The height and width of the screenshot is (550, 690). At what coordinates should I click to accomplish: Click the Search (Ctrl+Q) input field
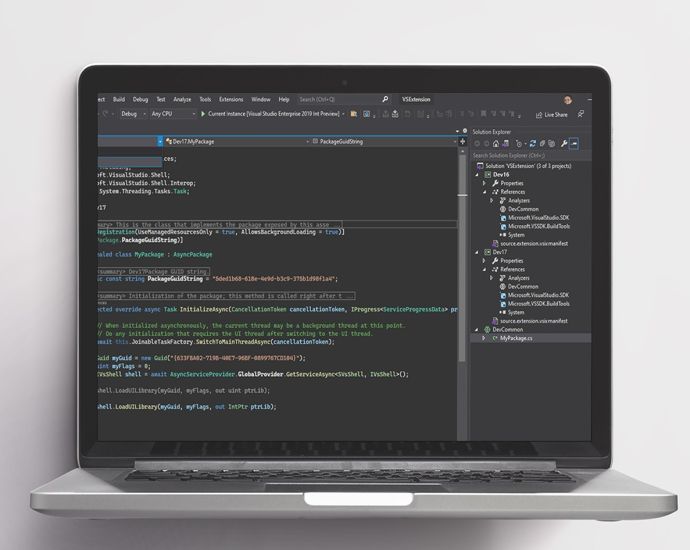tap(344, 99)
